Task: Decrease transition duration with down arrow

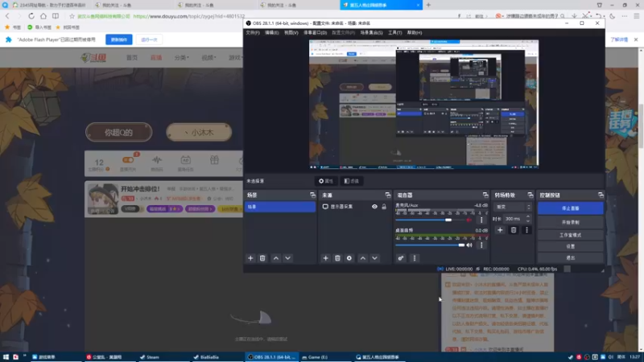Action: (528, 221)
